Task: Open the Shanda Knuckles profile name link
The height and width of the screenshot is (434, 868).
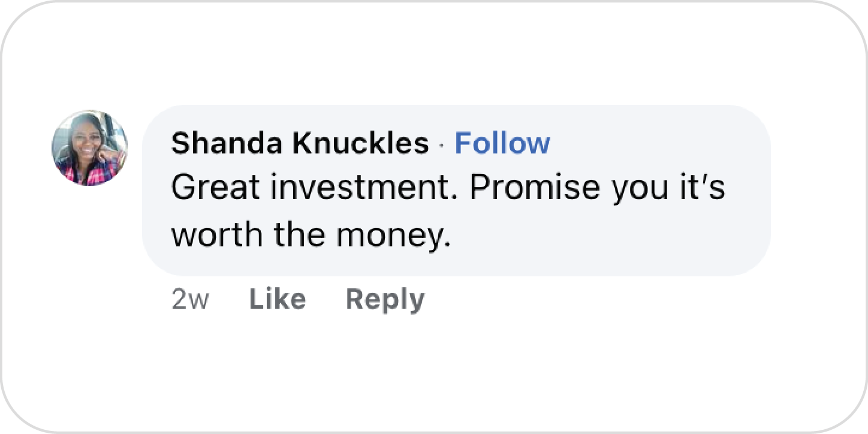Action: 300,144
